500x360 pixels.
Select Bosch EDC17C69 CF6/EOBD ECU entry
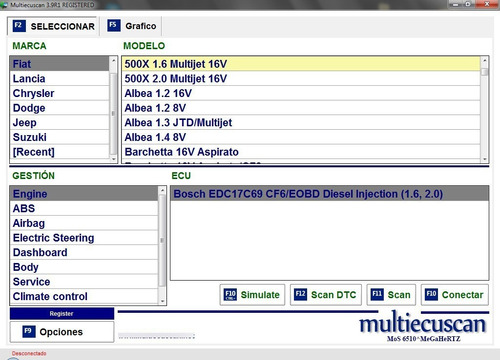[329, 194]
